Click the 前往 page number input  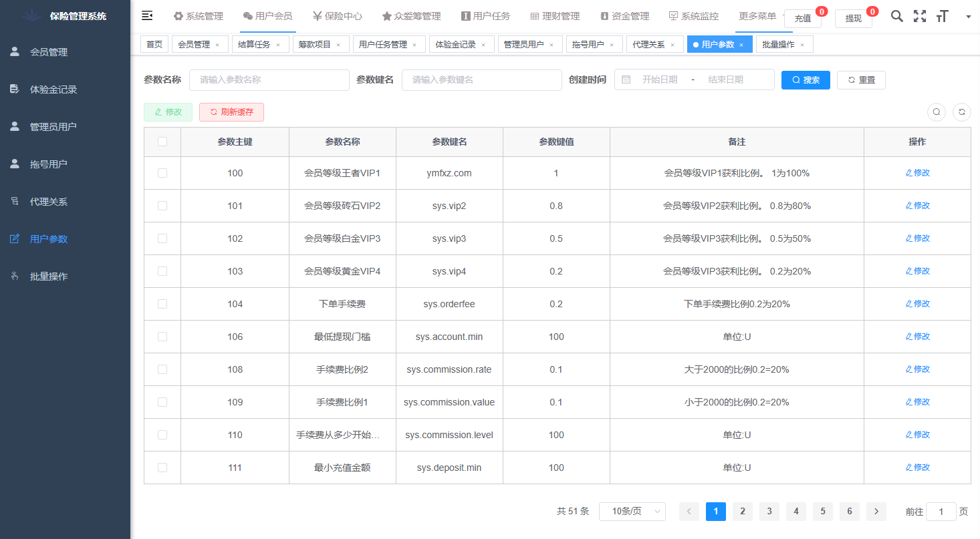coord(941,512)
